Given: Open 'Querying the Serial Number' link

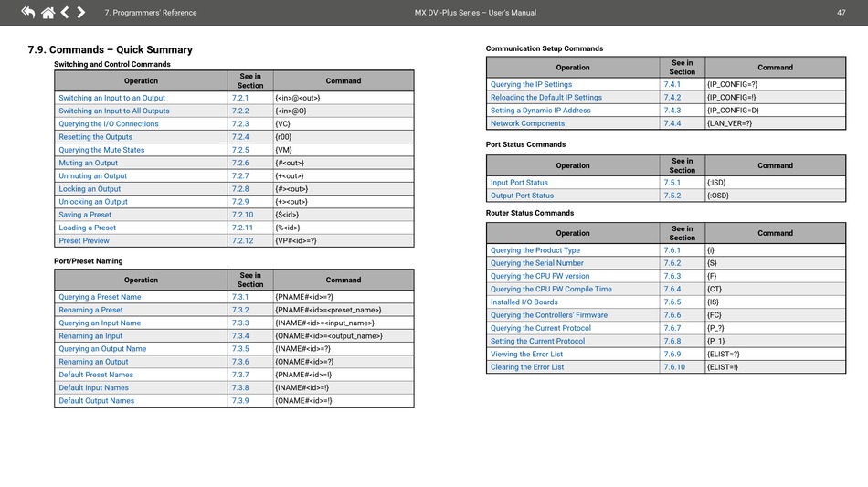Looking at the screenshot, I should click(x=536, y=263).
